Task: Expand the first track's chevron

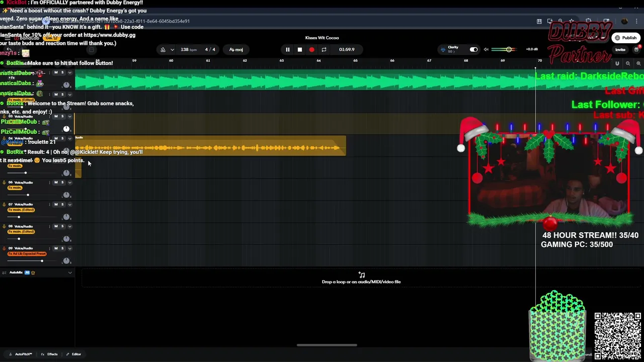Action: pyautogui.click(x=70, y=73)
